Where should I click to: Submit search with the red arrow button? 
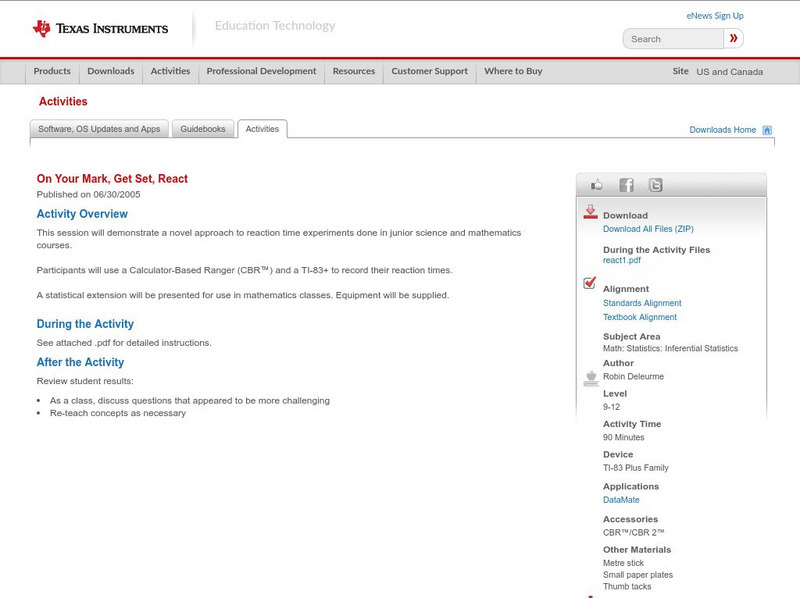coord(733,38)
